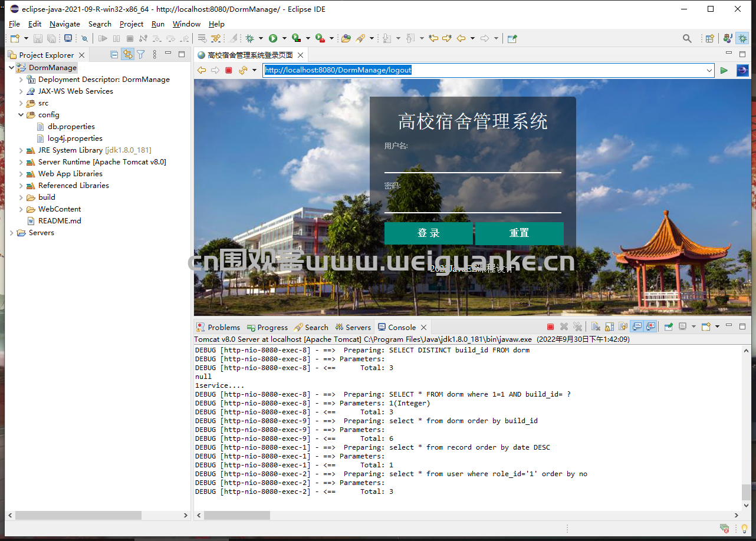Collapse all in Project Explorer
This screenshot has height=541, width=756.
[x=114, y=55]
